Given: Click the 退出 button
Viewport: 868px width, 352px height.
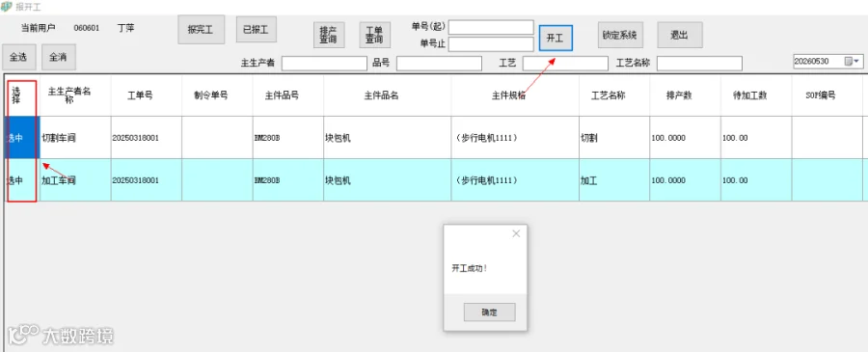Looking at the screenshot, I should 680,35.
